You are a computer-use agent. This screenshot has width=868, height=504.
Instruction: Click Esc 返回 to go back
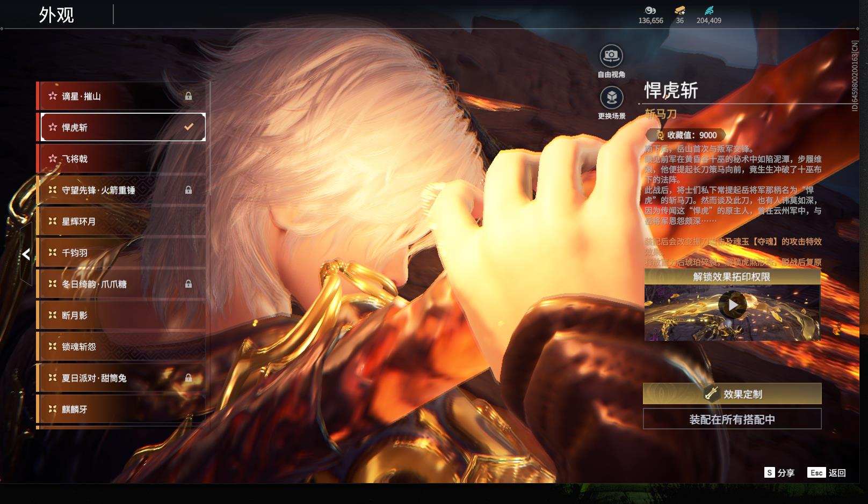[x=827, y=473]
